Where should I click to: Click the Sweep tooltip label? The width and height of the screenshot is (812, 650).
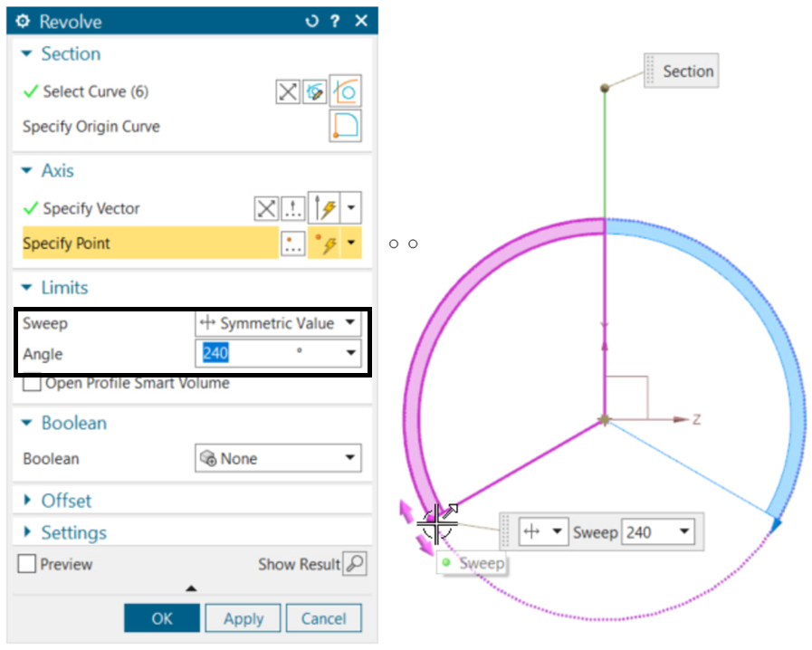[473, 563]
